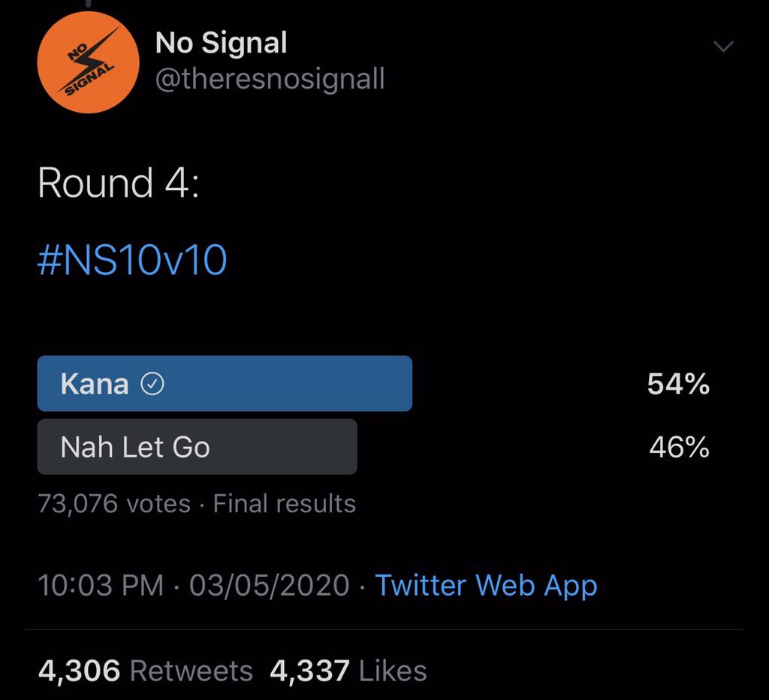Open the Twitter Web App source link

(x=486, y=585)
